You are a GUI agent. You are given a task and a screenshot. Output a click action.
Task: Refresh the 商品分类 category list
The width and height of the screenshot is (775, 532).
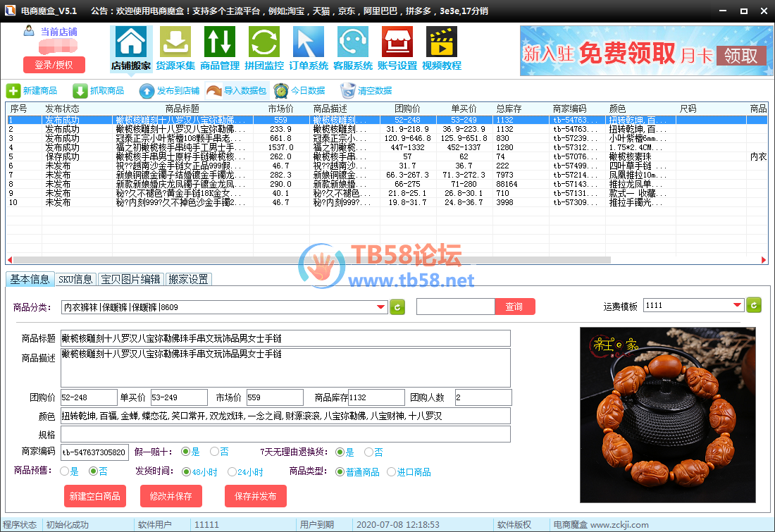[397, 307]
